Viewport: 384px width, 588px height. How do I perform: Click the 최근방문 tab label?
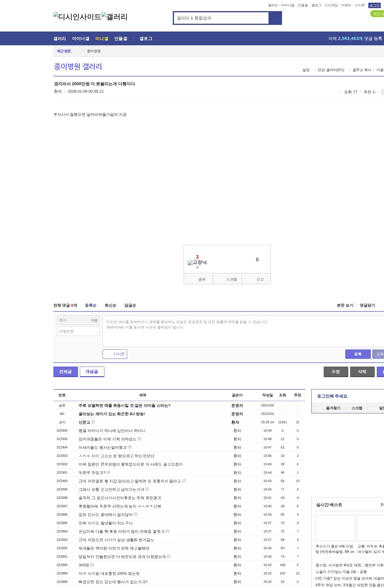[x=64, y=51]
